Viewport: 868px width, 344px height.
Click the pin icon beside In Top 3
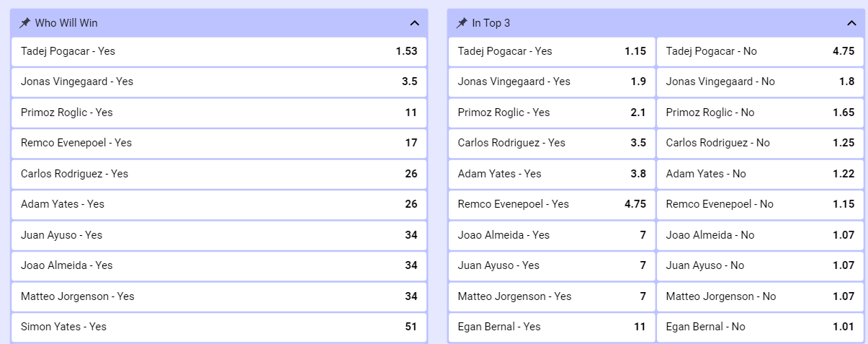click(462, 23)
